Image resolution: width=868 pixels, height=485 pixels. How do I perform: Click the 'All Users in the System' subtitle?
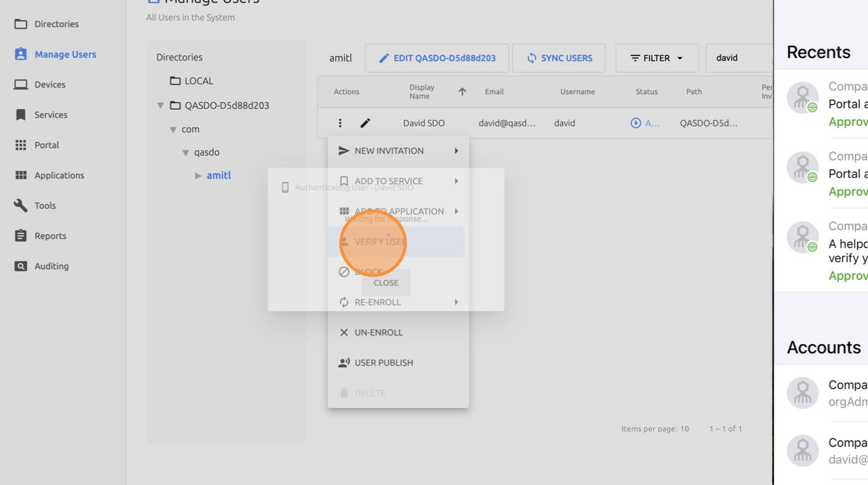click(191, 18)
